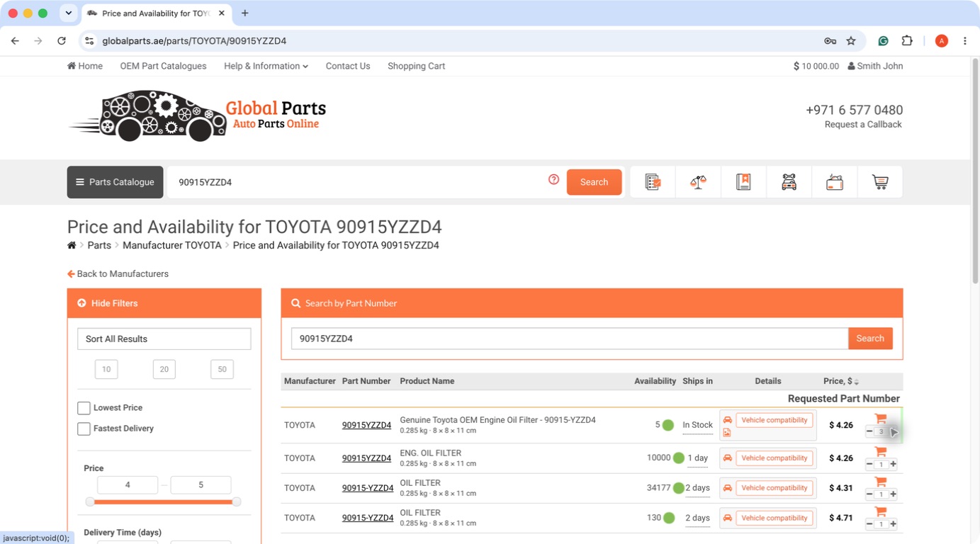Click the orange question mark help icon
Viewport: 980px width, 544px height.
[554, 180]
